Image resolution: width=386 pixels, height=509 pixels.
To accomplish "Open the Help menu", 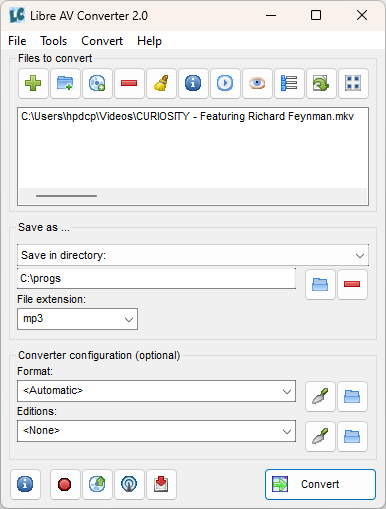I will point(149,41).
